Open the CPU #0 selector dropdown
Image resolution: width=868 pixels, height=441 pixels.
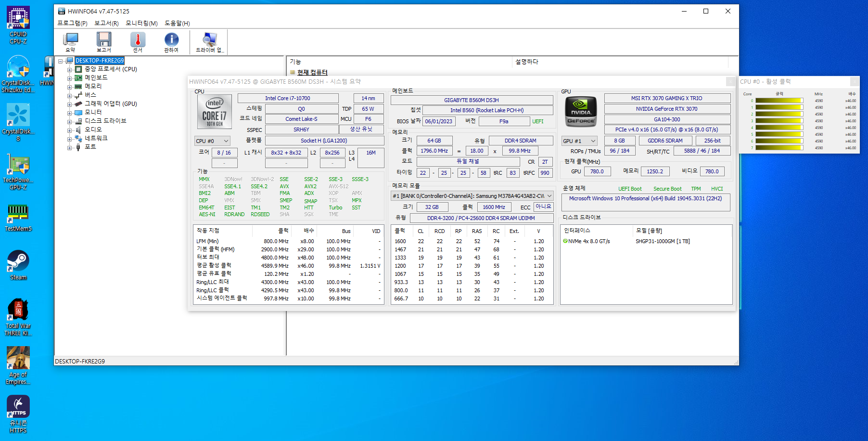212,141
